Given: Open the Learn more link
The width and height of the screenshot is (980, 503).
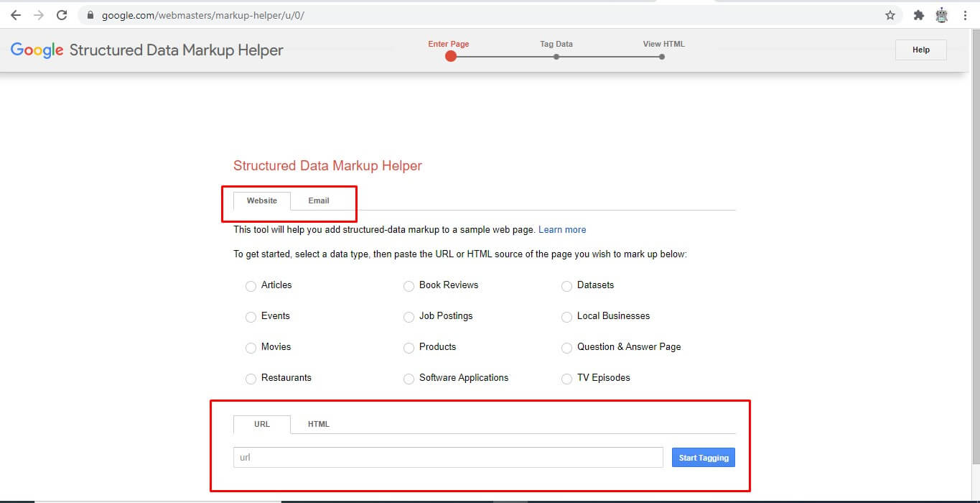Looking at the screenshot, I should click(x=562, y=229).
